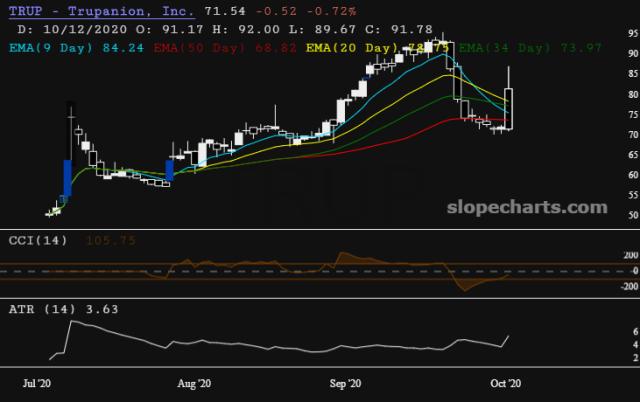This screenshot has height=402, width=640.
Task: Select the 50 price axis label
Action: pos(633,215)
